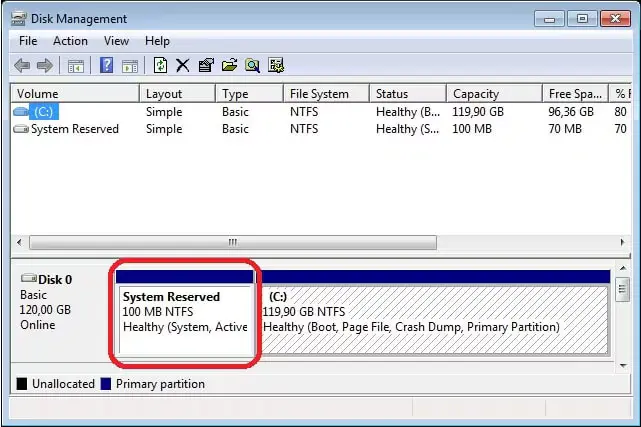Minimize the Disk Management window

point(549,19)
